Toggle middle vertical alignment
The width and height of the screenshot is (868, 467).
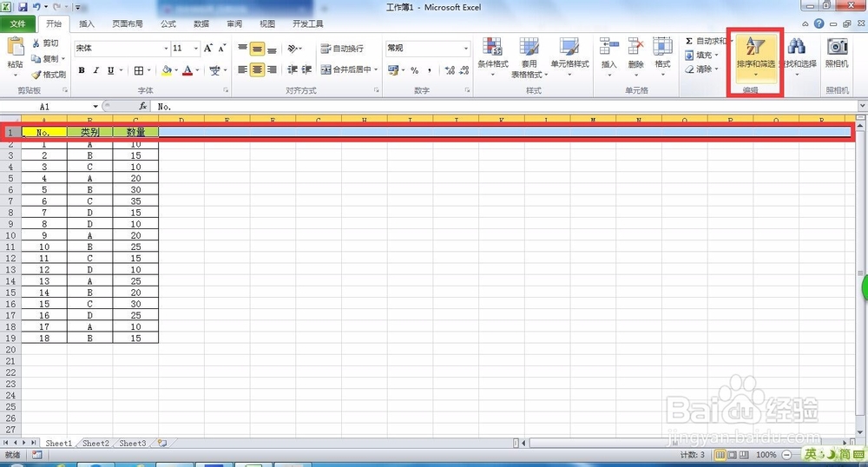258,49
